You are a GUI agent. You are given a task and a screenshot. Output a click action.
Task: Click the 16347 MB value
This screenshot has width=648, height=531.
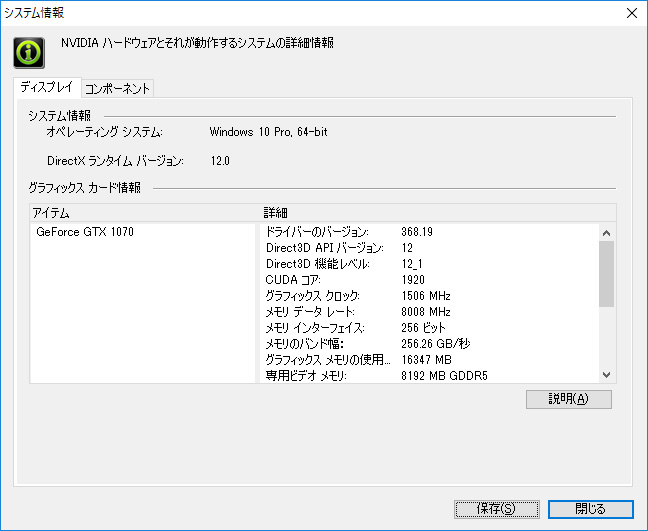coord(426,360)
